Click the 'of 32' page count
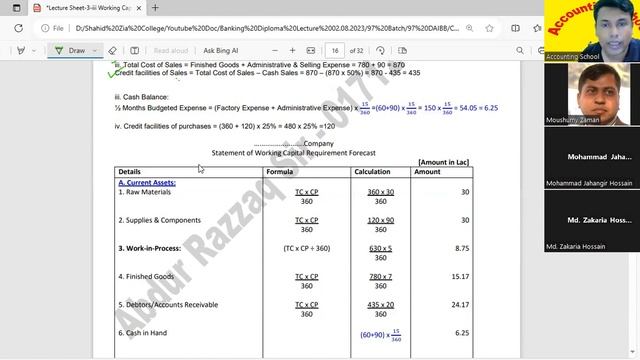Viewport: 640px width, 360px height. pos(356,51)
